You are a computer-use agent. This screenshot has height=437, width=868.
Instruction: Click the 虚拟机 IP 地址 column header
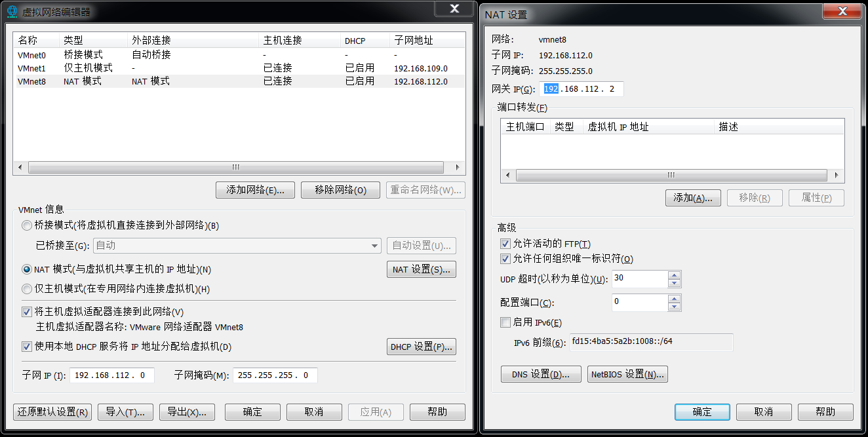click(x=648, y=126)
